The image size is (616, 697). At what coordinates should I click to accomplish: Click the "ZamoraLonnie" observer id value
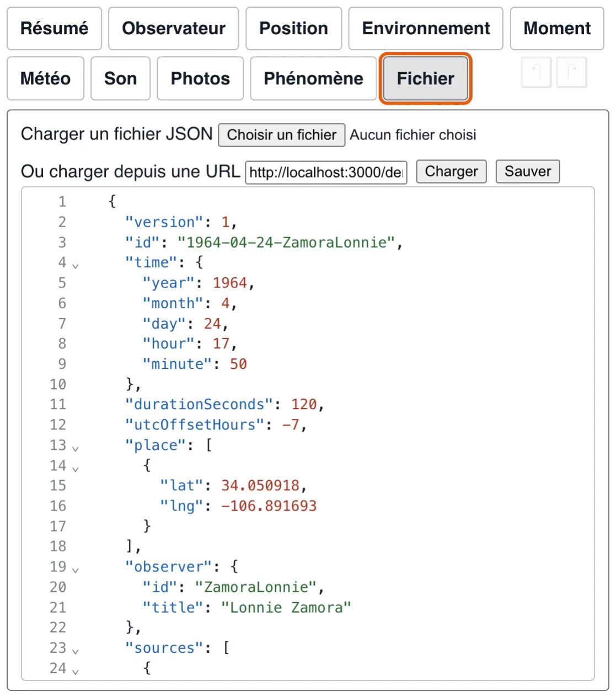(x=256, y=587)
